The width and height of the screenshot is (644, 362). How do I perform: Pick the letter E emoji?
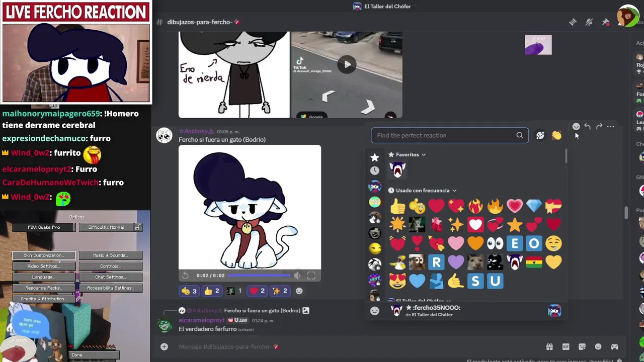(515, 244)
